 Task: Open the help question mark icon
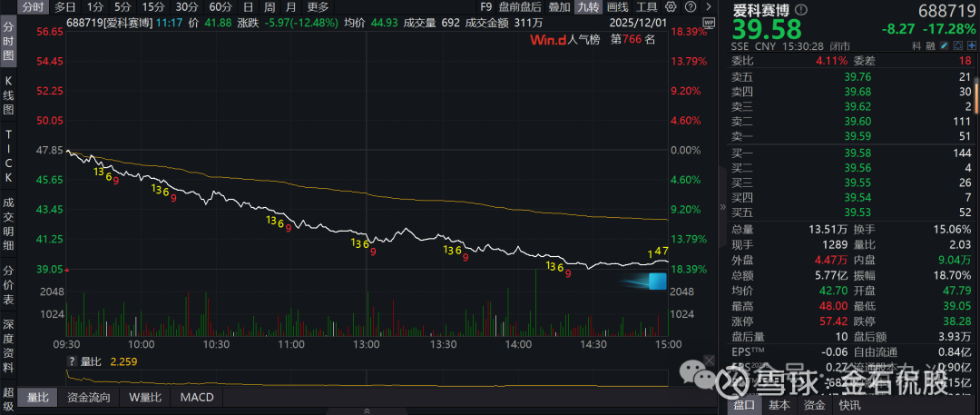click(x=690, y=7)
